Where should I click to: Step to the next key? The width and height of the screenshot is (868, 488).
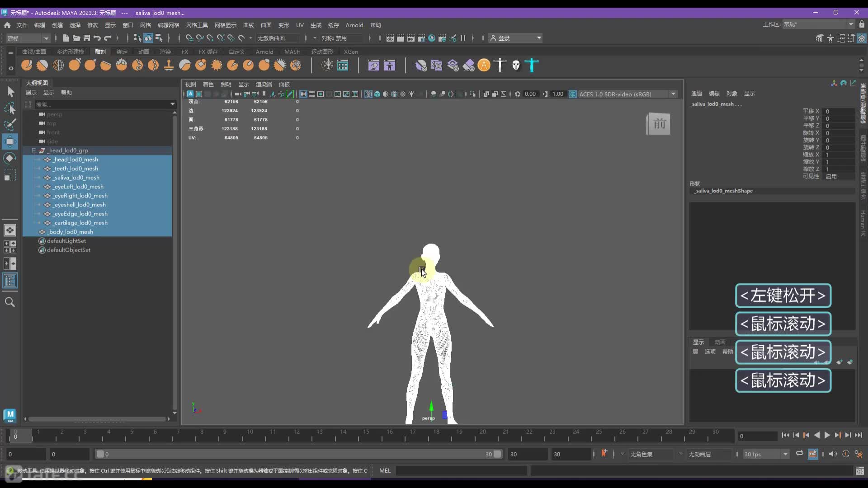click(x=837, y=435)
